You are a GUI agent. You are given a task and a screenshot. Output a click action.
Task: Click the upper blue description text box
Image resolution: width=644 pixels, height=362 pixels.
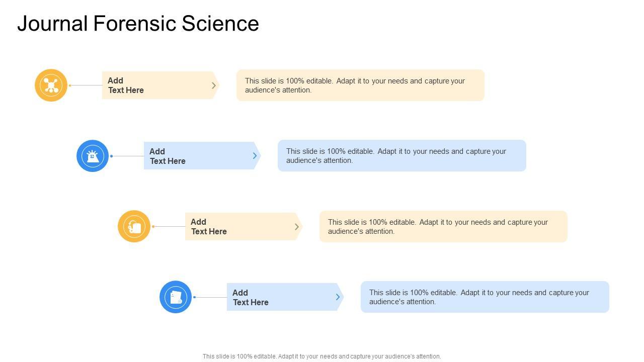(401, 156)
